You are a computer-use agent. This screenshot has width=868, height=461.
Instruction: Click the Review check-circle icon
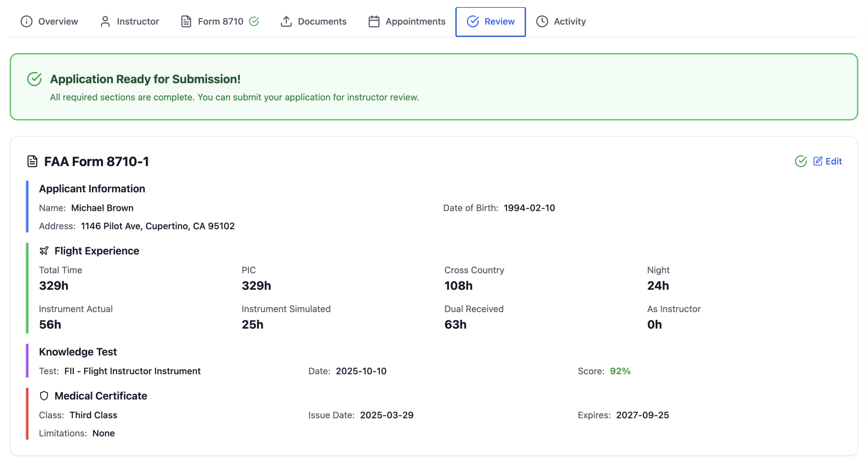[473, 21]
